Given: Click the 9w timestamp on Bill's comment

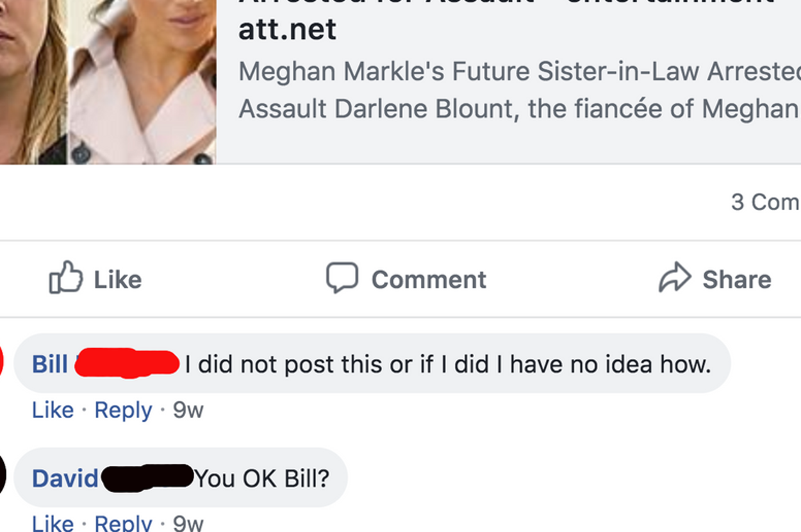Looking at the screenshot, I should pyautogui.click(x=188, y=410).
